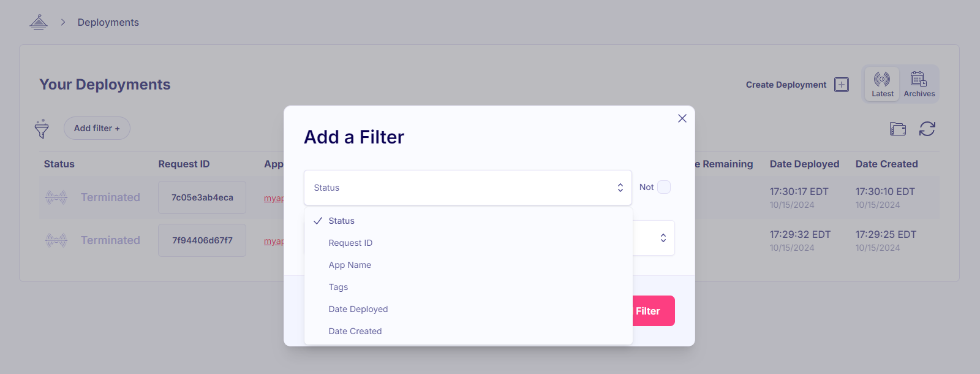Choose App Name filter option
This screenshot has width=980, height=374.
pos(350,265)
